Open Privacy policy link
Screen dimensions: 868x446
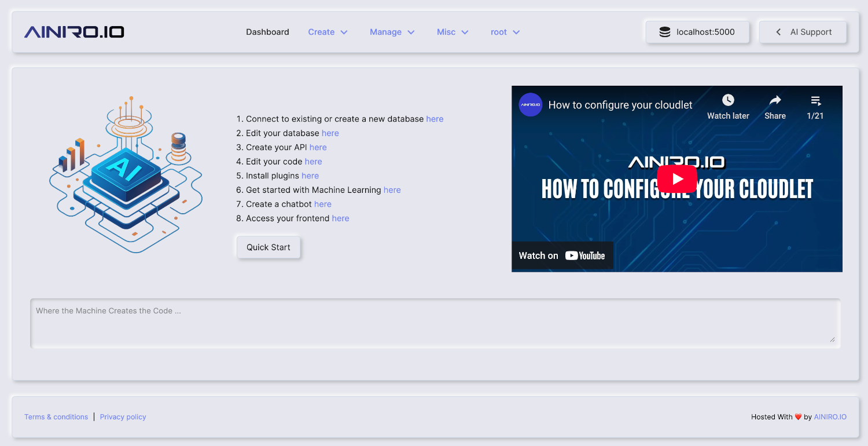click(x=123, y=417)
